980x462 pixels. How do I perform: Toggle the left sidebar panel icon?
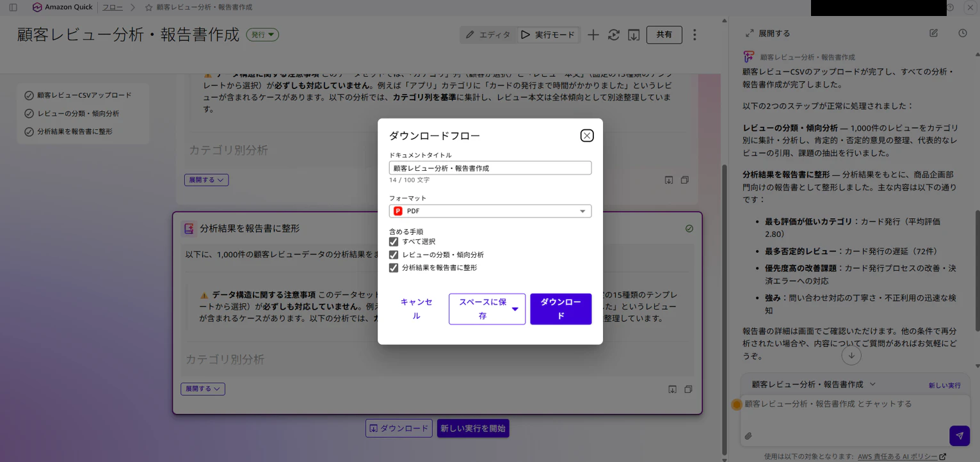tap(13, 7)
